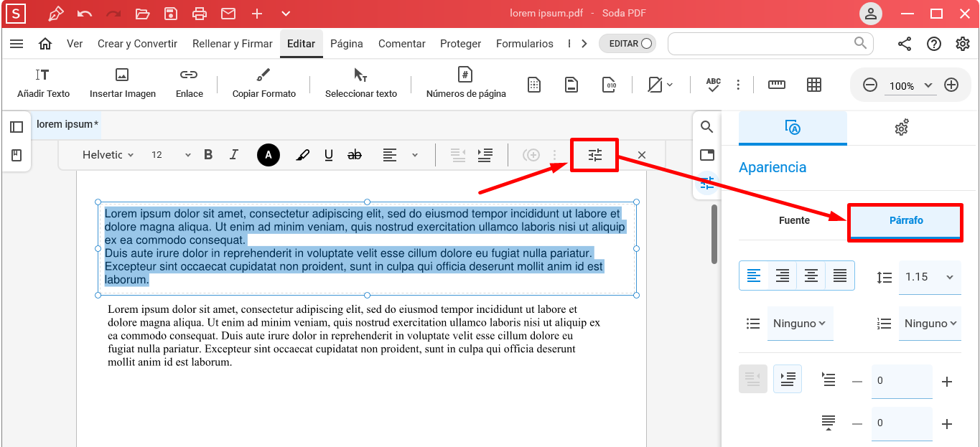The image size is (980, 447).
Task: Select the Fuente tab
Action: coord(794,220)
